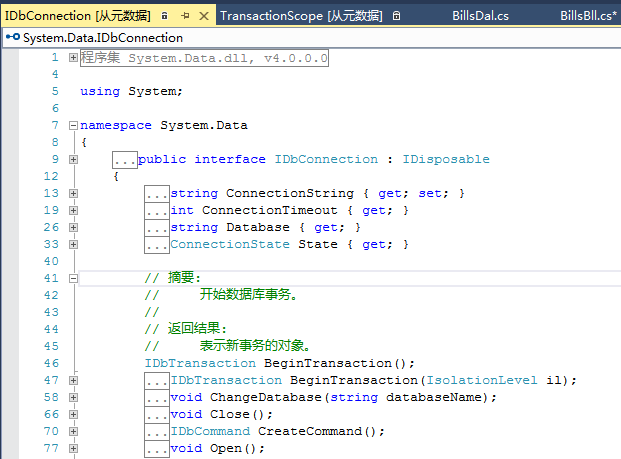Click the ellipsis box before int ConnectionTimeout

(157, 211)
